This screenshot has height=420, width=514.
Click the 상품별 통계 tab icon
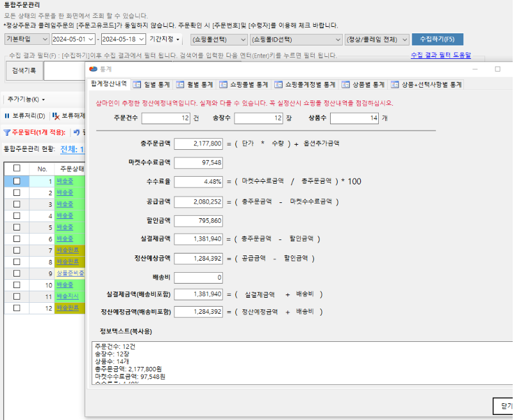(346, 85)
